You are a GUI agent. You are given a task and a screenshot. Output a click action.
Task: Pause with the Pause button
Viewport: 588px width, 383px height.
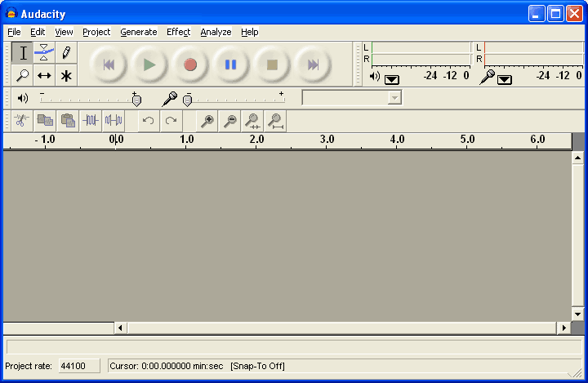231,65
